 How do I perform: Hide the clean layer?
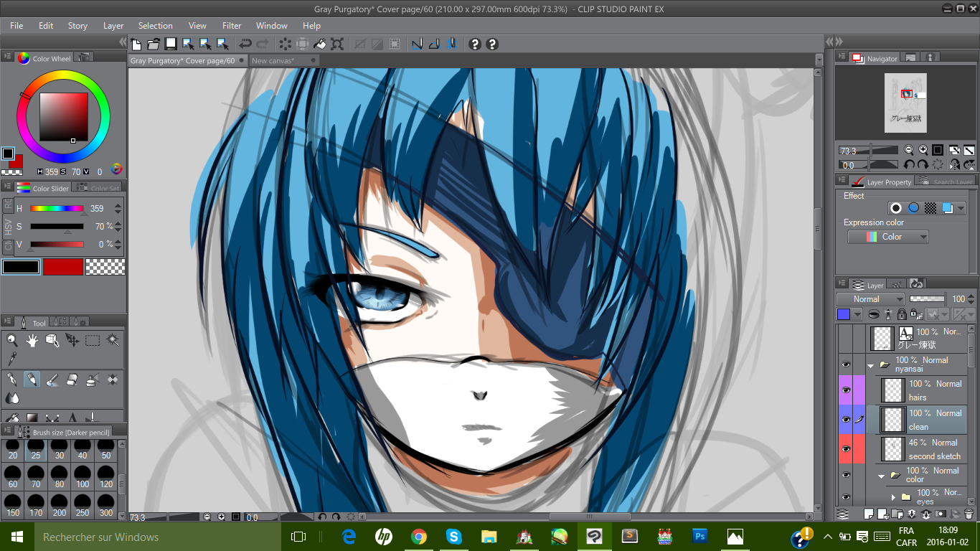pos(846,419)
